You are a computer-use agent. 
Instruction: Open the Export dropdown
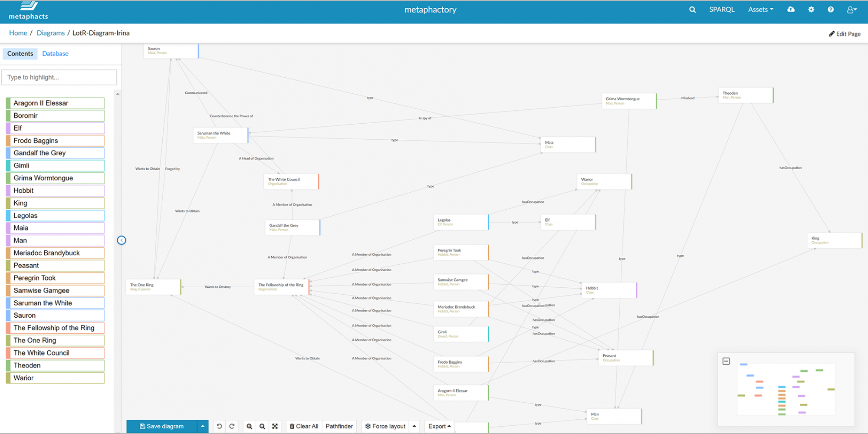[x=439, y=426]
